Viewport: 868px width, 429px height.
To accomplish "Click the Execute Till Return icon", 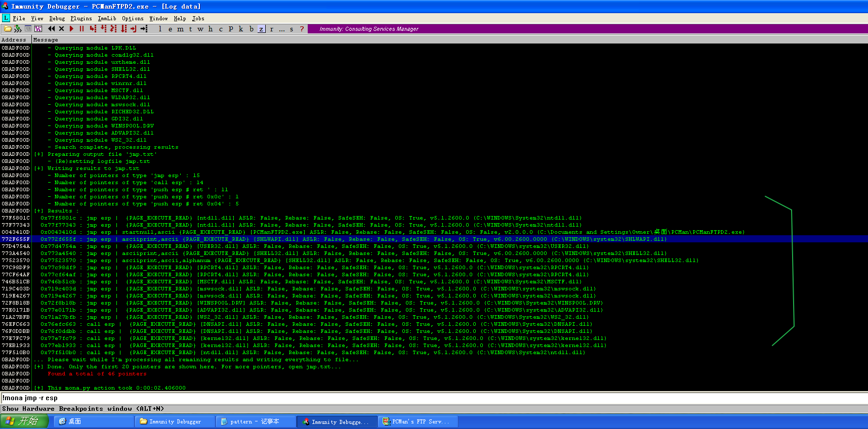I will [x=134, y=29].
